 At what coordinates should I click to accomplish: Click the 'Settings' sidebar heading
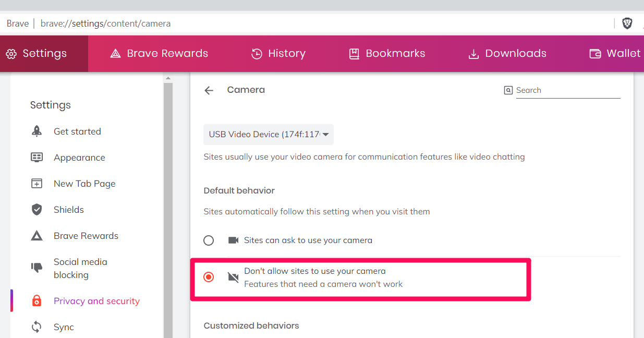(x=51, y=105)
